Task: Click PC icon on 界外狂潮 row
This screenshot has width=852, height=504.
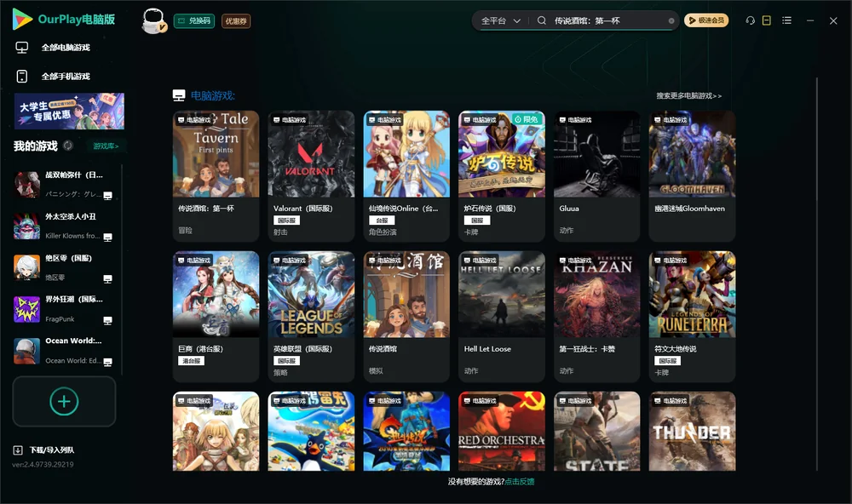Action: point(107,320)
